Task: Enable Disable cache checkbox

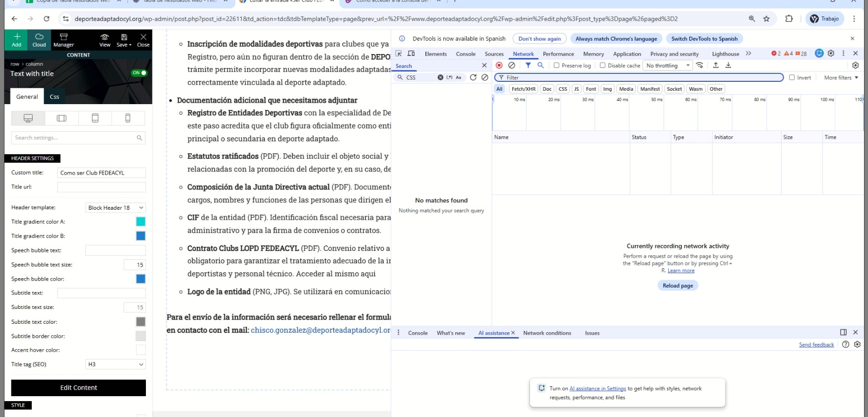Action: 602,65
